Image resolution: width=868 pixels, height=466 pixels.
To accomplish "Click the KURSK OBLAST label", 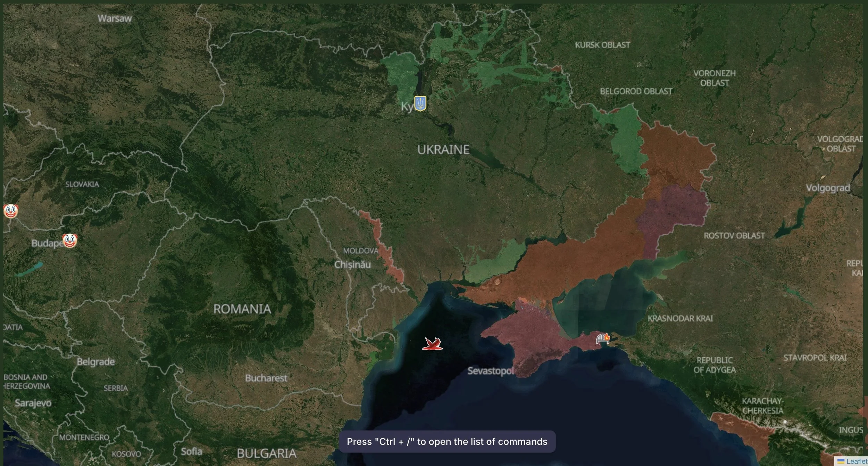I will click(602, 45).
